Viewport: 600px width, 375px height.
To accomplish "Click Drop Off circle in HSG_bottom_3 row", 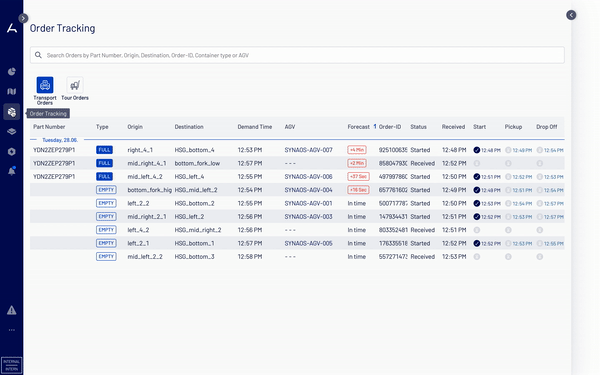I will [540, 257].
